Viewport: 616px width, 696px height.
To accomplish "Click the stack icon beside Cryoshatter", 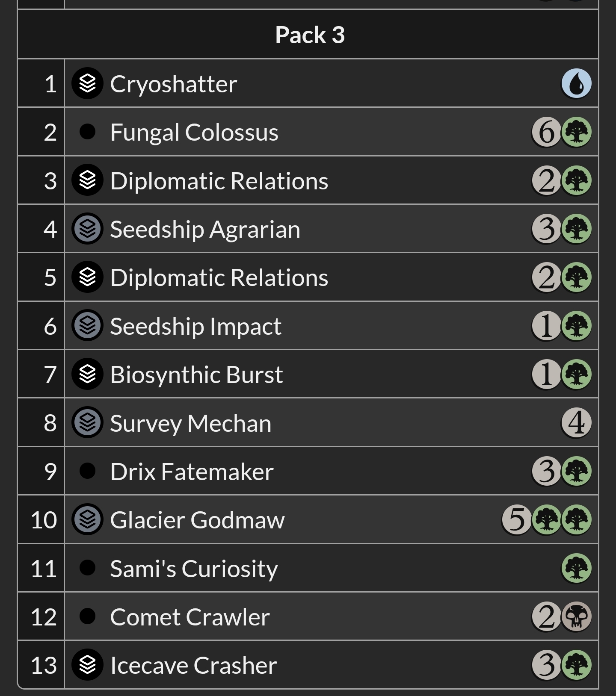I will point(87,83).
